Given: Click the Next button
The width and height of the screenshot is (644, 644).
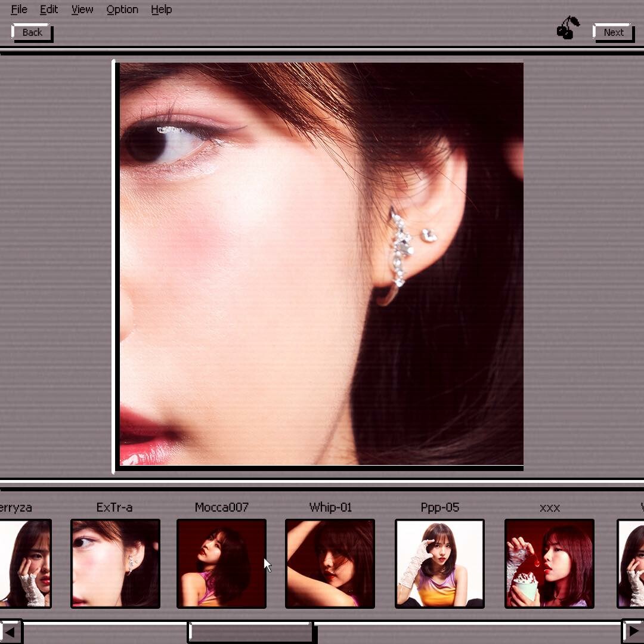Looking at the screenshot, I should (614, 32).
